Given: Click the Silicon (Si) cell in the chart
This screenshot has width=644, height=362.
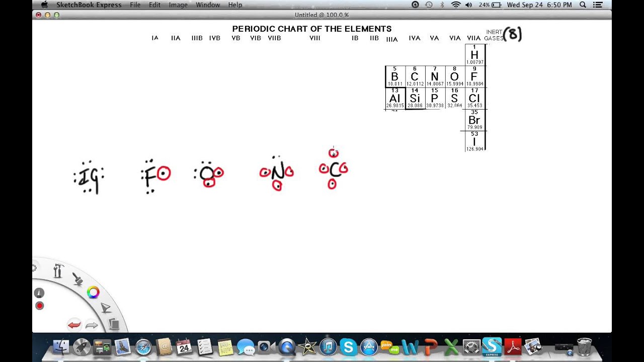Looking at the screenshot, I should (415, 99).
